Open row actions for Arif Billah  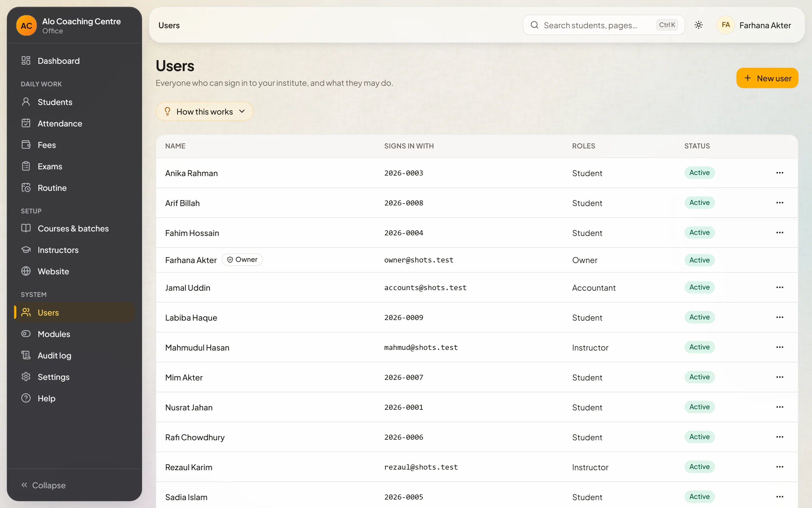(780, 203)
